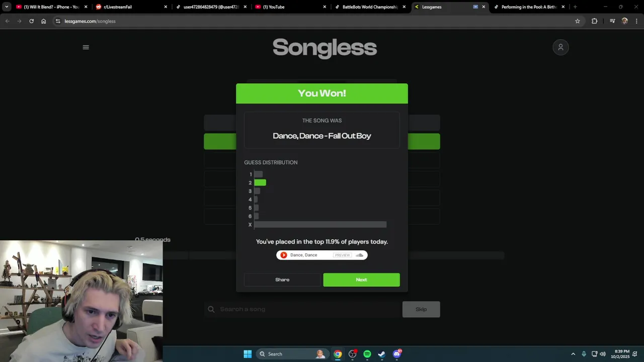The width and height of the screenshot is (644, 362).
Task: Click the Next button
Action: pos(361,280)
